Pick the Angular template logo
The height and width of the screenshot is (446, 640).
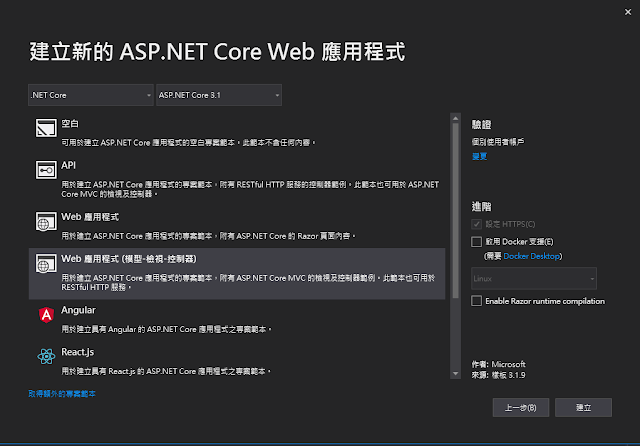click(46, 315)
